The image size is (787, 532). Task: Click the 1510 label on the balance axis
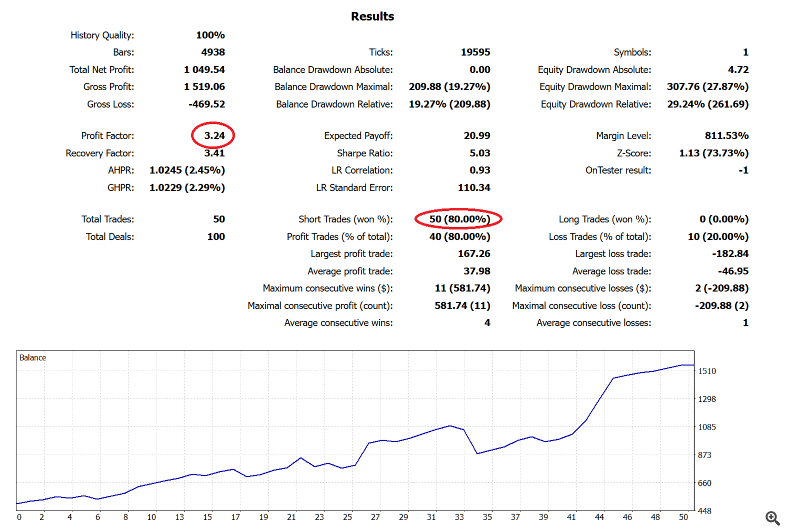tap(707, 371)
